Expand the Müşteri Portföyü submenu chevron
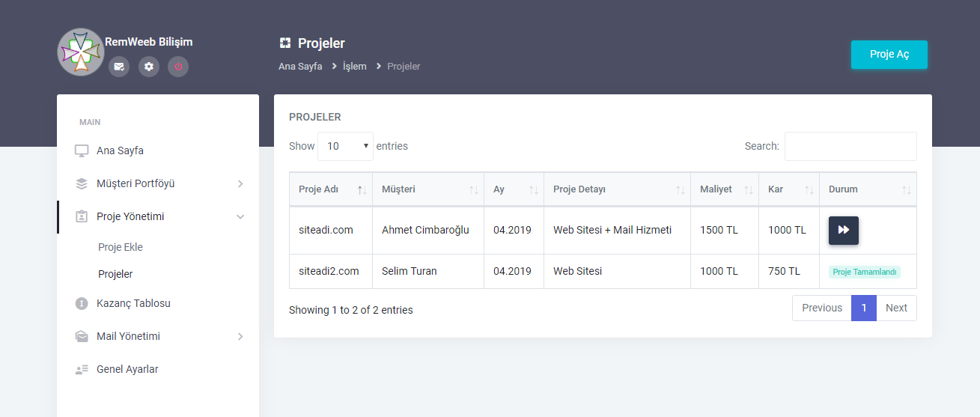Viewport: 980px width, 417px height. (x=240, y=183)
